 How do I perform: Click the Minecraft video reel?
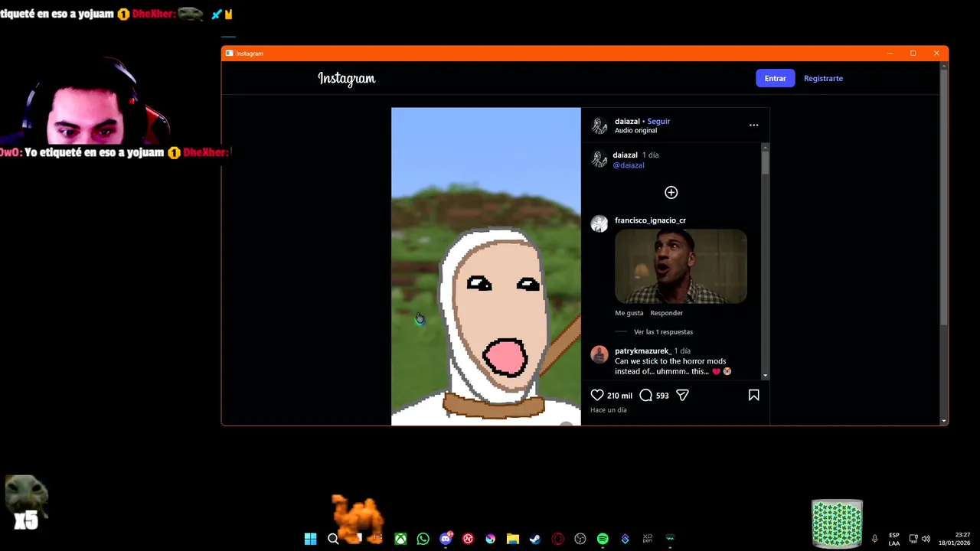486,266
